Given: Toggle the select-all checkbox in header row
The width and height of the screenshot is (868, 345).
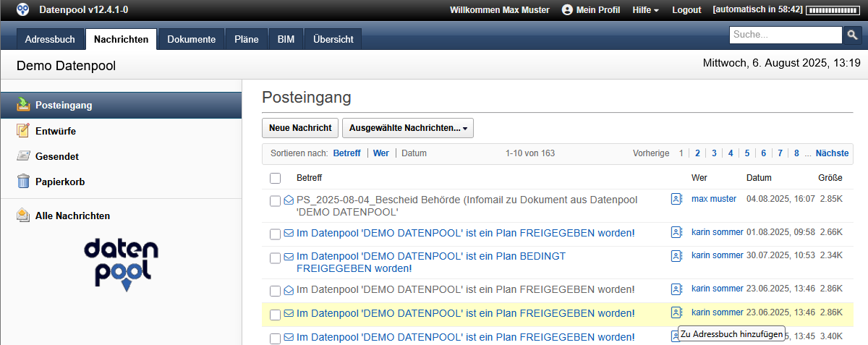Looking at the screenshot, I should [x=275, y=178].
